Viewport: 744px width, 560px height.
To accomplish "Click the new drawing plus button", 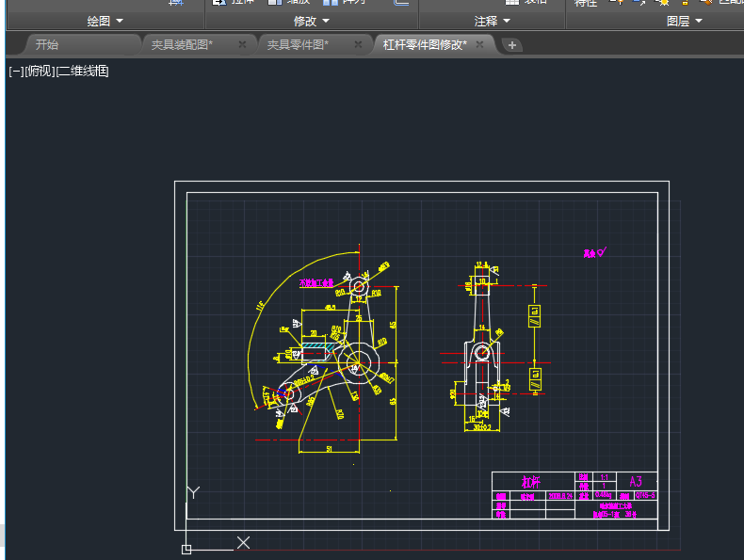I will [x=511, y=44].
